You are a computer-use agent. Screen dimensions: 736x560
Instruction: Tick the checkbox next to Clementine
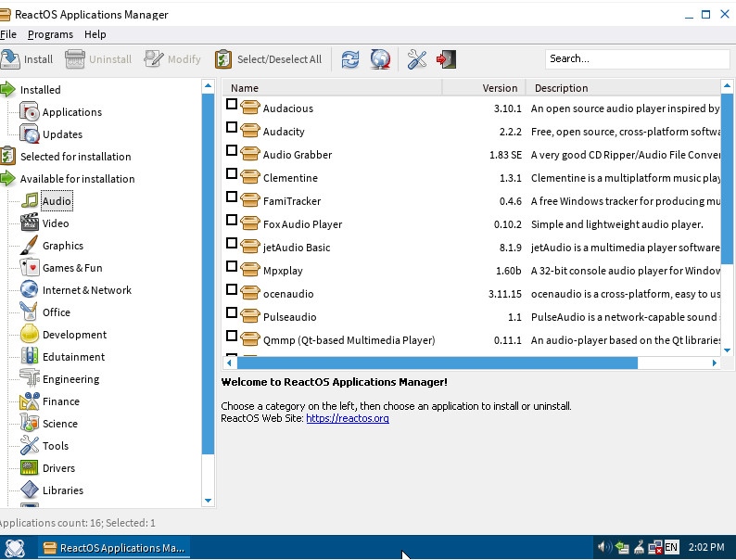pyautogui.click(x=232, y=173)
